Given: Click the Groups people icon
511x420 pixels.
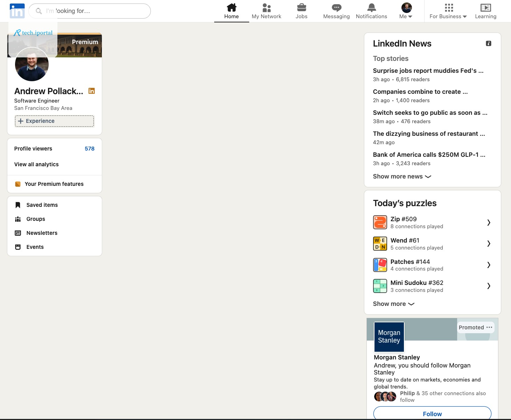Looking at the screenshot, I should click(x=18, y=219).
